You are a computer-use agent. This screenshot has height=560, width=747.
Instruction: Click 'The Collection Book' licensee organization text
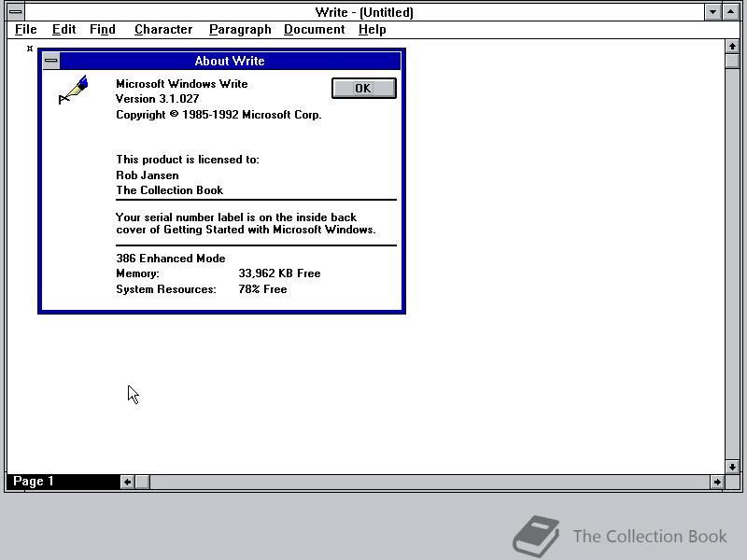coord(169,190)
